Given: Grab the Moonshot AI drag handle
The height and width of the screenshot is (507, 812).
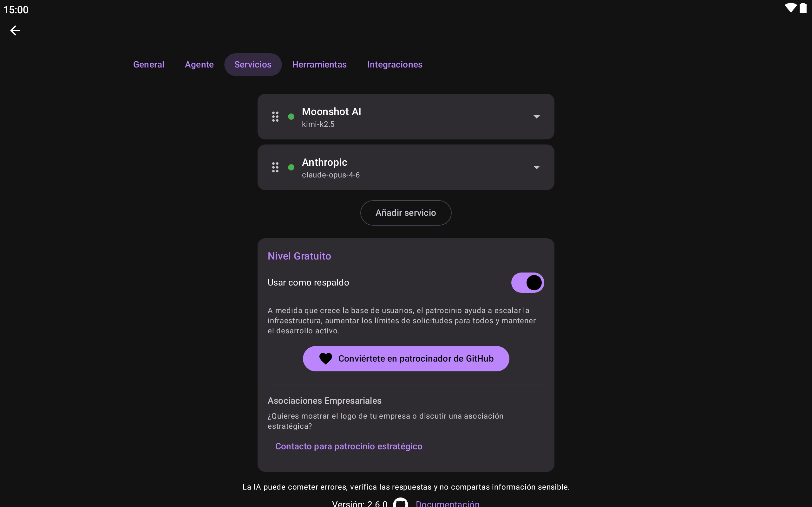Looking at the screenshot, I should tap(275, 117).
